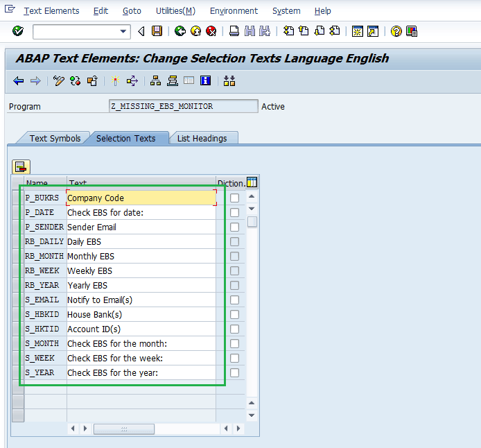Tick the Dictionary checkbox for S_EMAIL
481x448 pixels.
pos(235,300)
